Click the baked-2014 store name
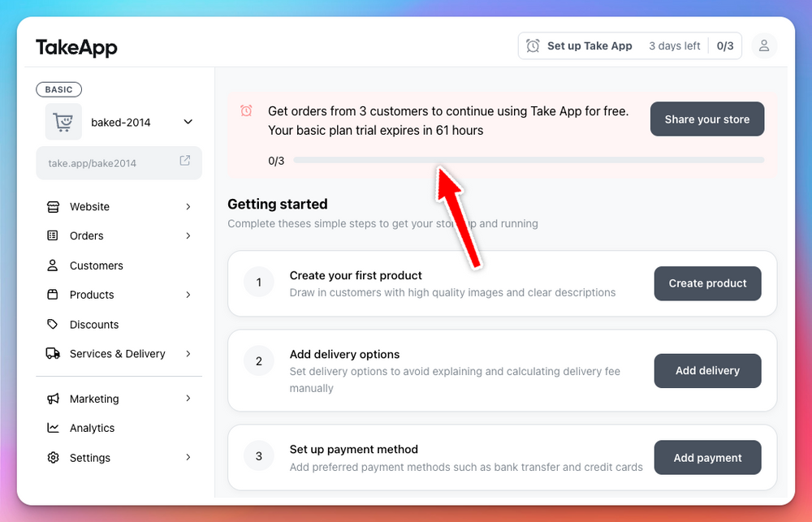 coord(121,123)
